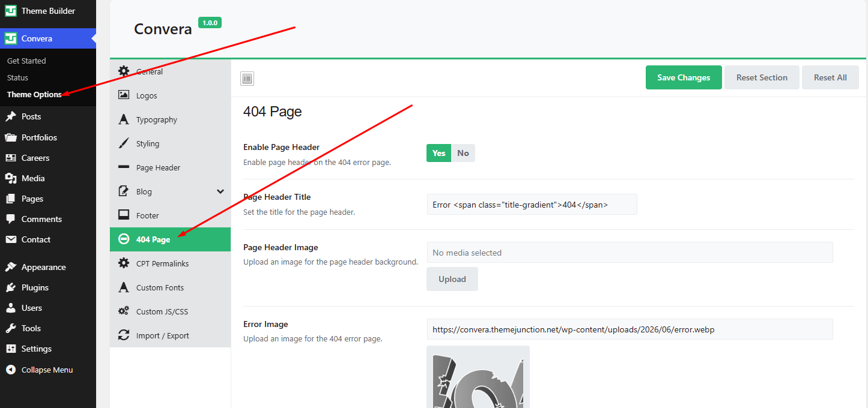The width and height of the screenshot is (868, 408).
Task: Click the Error Image preview thumbnail
Action: coord(478,377)
